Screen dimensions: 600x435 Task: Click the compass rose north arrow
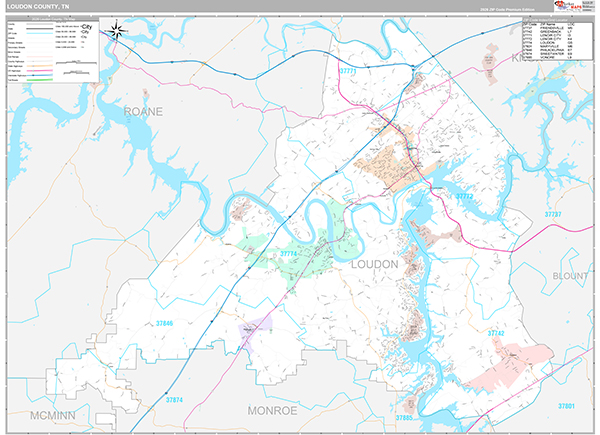118,30
